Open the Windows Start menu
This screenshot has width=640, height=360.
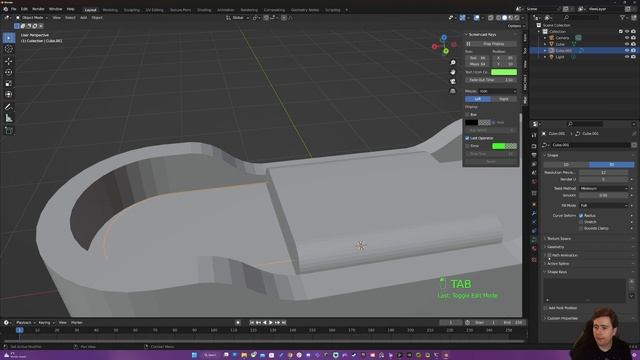pyautogui.click(x=194, y=355)
